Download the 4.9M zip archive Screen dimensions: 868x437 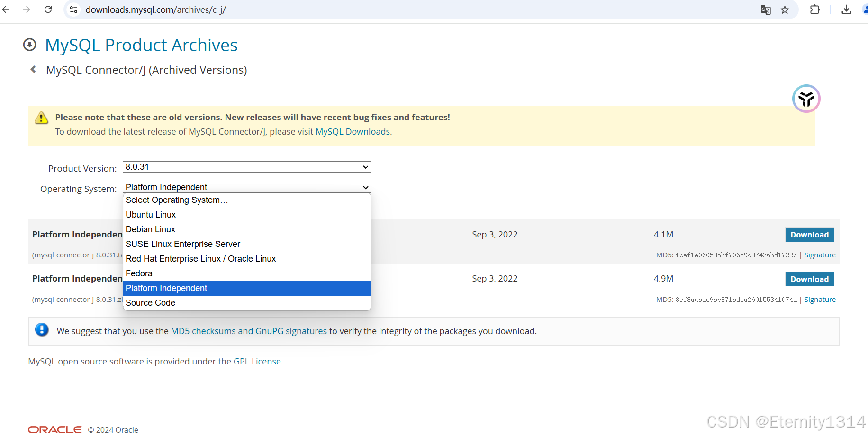point(809,279)
